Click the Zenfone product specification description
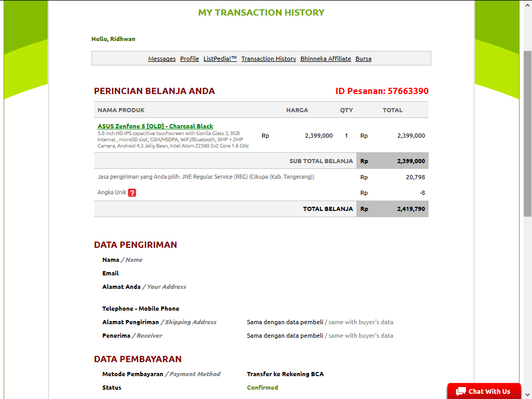532x399 pixels. 173,139
